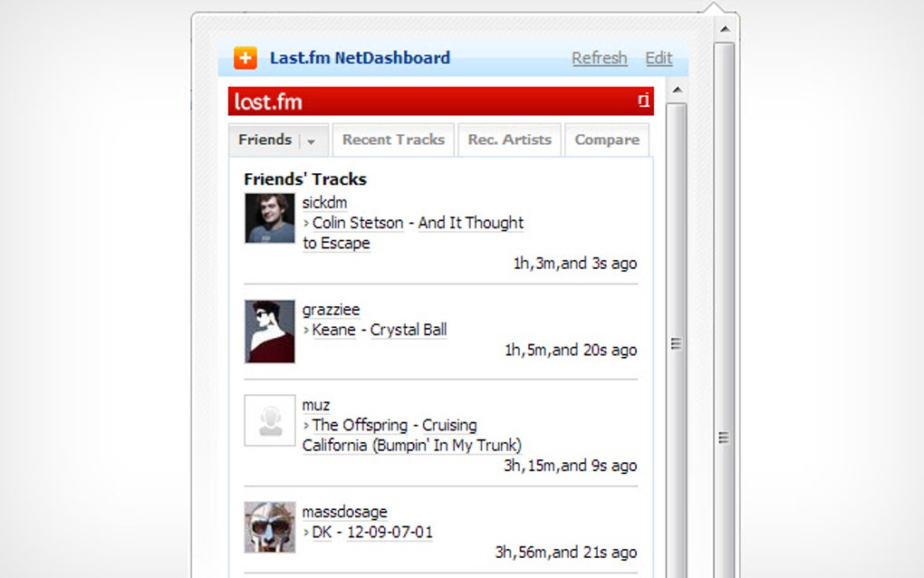Screen dimensions: 924x578
Task: Click the small white icon right of the red banner
Action: [x=642, y=101]
